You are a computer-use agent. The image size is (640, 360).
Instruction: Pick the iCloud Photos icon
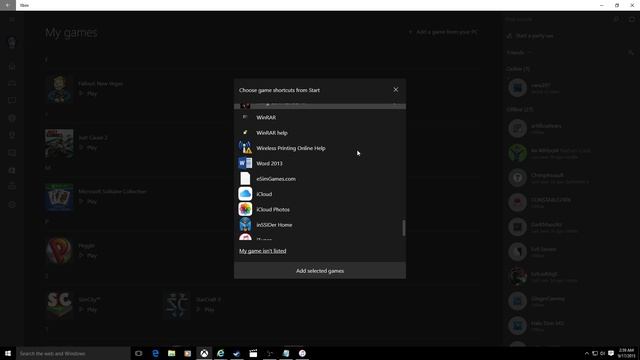(x=245, y=209)
